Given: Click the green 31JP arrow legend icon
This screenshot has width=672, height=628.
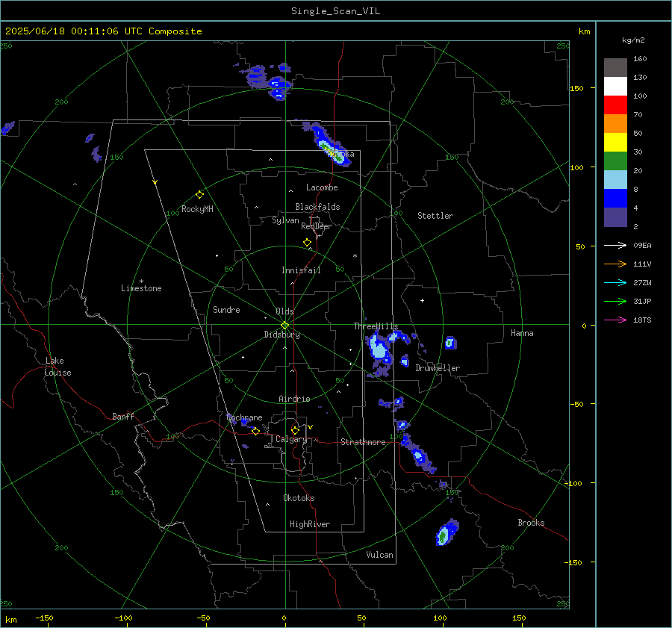Looking at the screenshot, I should pos(615,302).
